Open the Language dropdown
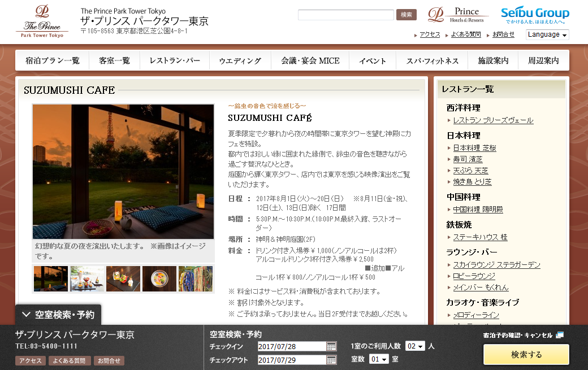Screen dimensions: 588x370 pyautogui.click(x=547, y=34)
